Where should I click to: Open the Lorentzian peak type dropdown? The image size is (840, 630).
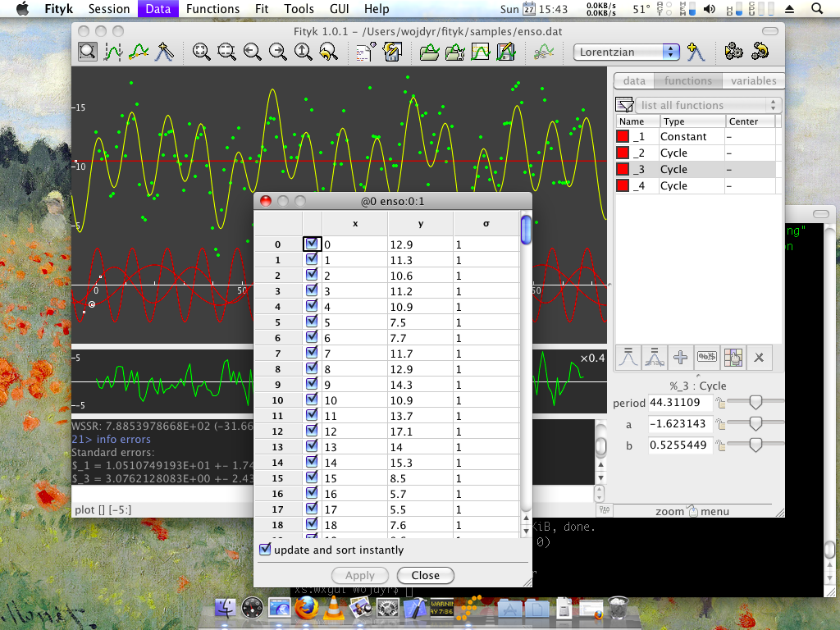626,52
